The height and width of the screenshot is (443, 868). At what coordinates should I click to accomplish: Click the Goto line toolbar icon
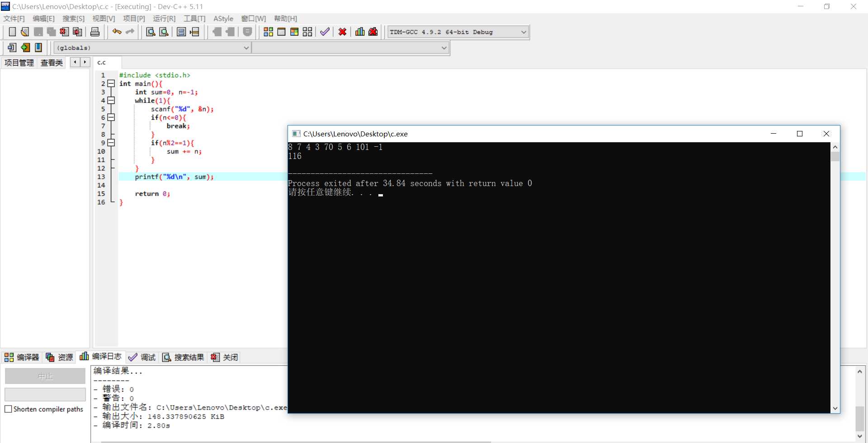(194, 32)
